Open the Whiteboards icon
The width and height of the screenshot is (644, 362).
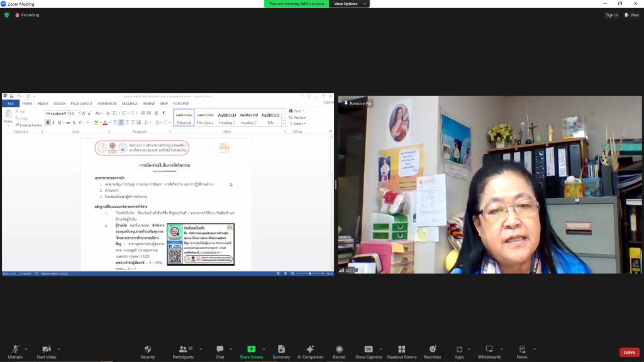489,349
